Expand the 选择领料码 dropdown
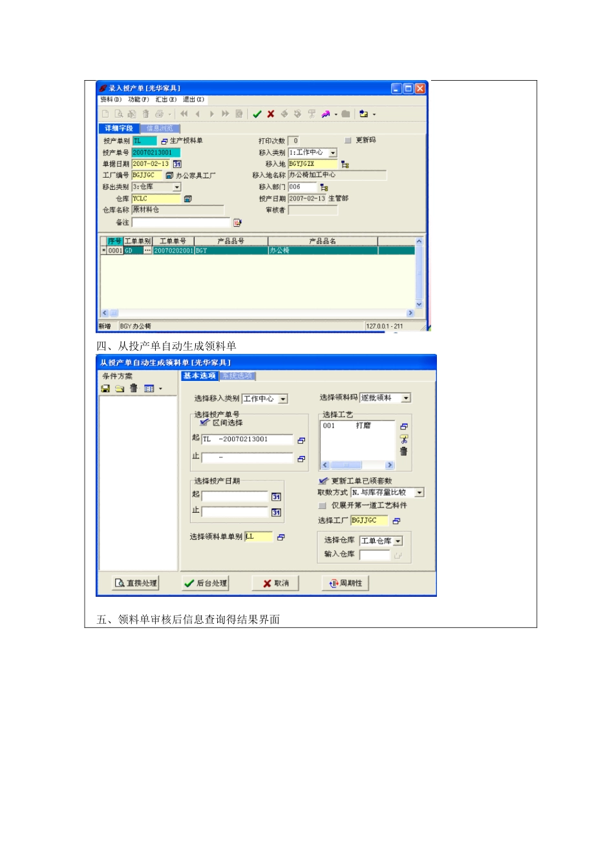Viewport: 614px width, 868px height. tap(406, 398)
